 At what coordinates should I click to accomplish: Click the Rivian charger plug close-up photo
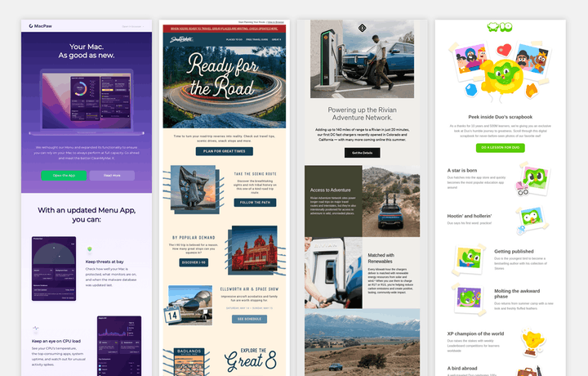click(x=333, y=273)
